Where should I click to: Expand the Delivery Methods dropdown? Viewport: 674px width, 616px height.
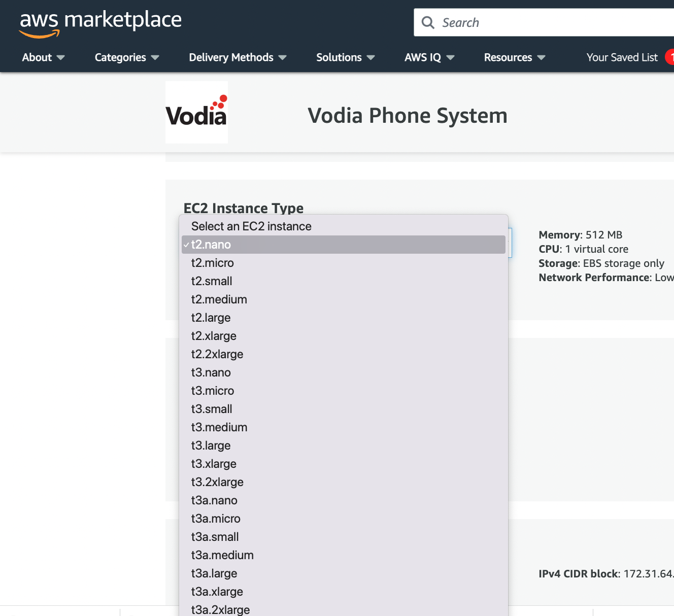pos(237,57)
